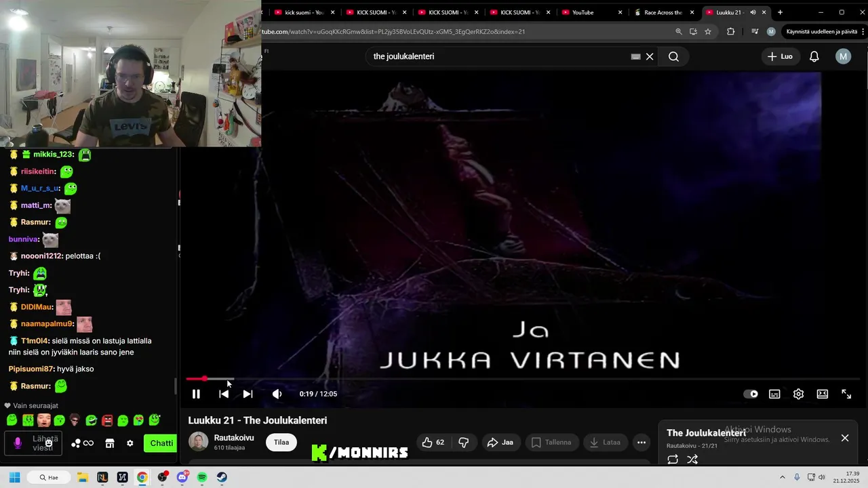The width and height of the screenshot is (868, 488).
Task: Send the message with the Chatti button
Action: [161, 443]
